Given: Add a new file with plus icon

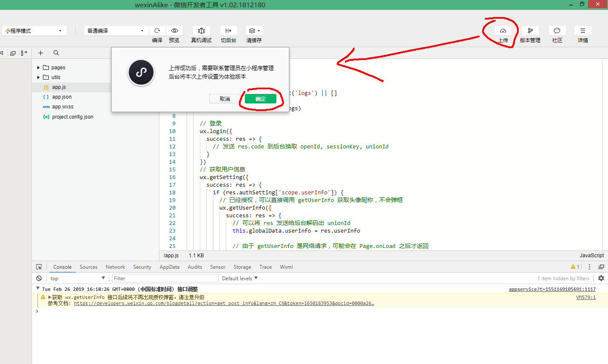Looking at the screenshot, I should click(40, 53).
